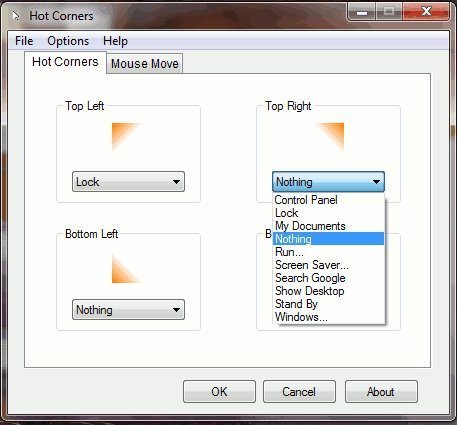Click the About button
Screen dimensions: 457x425
pos(381,392)
